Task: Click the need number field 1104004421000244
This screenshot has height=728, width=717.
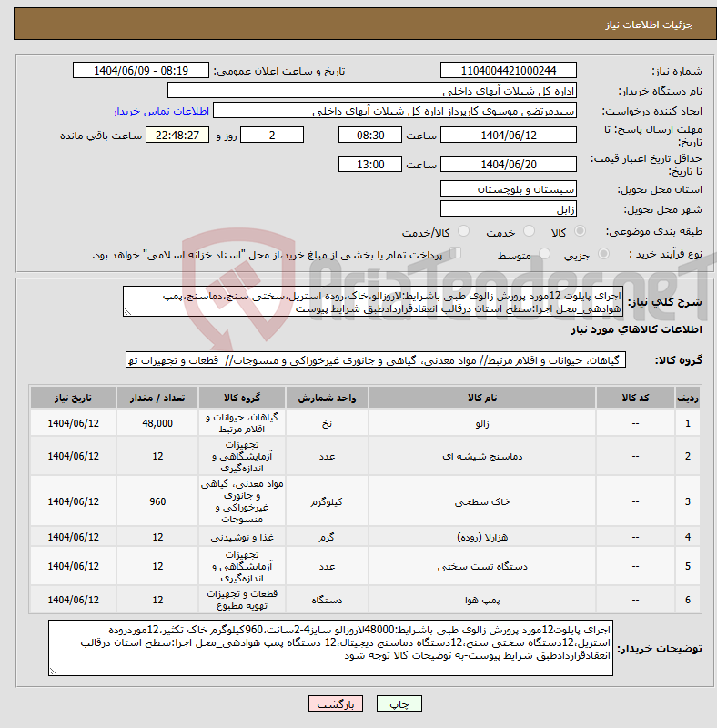Action: tap(509, 71)
